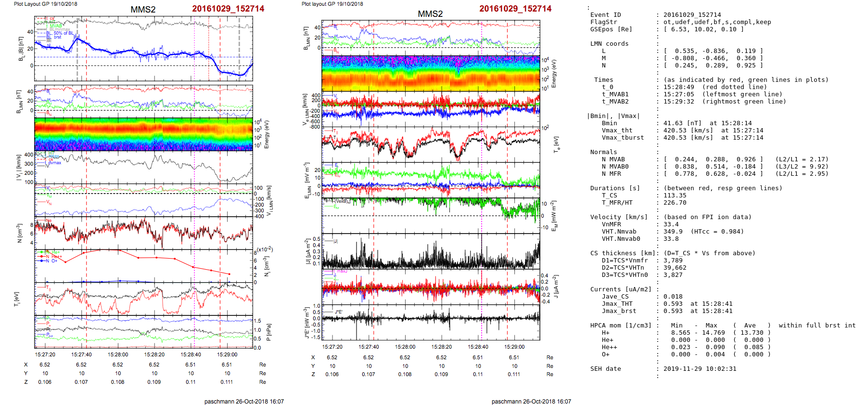The height and width of the screenshot is (405, 868).
Task: Click the red 20161029_152714 title above the right plot
Action: [x=515, y=9]
